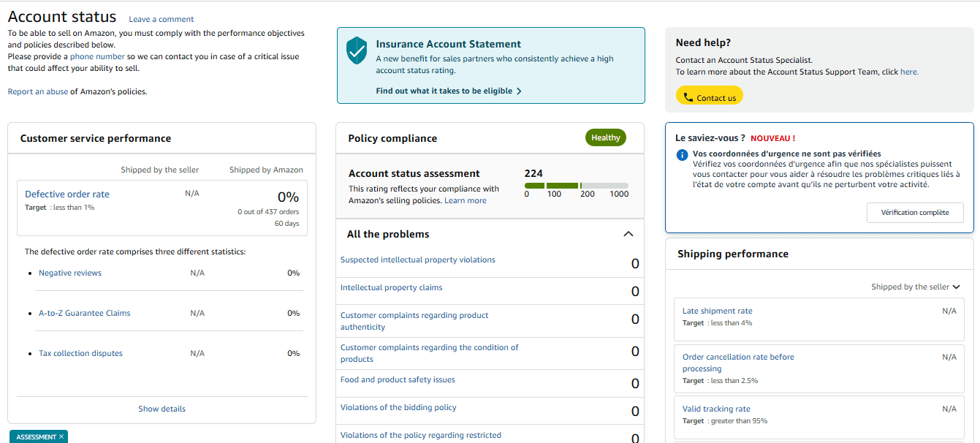Click the Vérification complète button
Image resolution: width=980 pixels, height=443 pixels.
pyautogui.click(x=915, y=213)
